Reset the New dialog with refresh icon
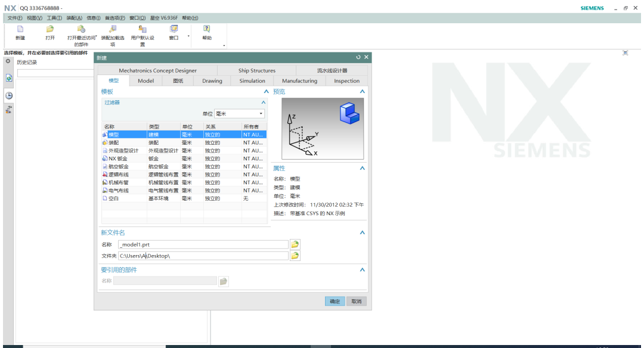644x348 pixels. [x=358, y=57]
